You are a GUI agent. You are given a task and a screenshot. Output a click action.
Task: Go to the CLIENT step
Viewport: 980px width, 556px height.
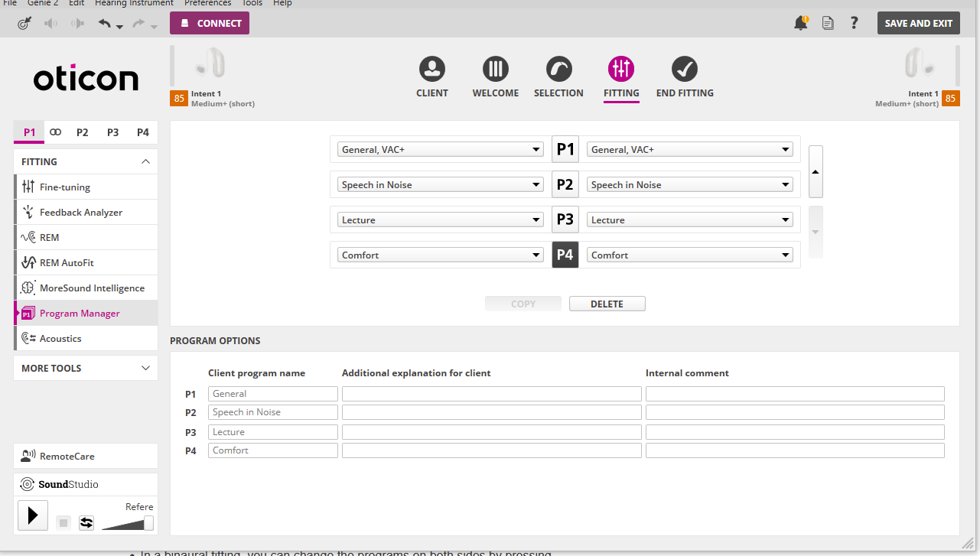pos(432,77)
